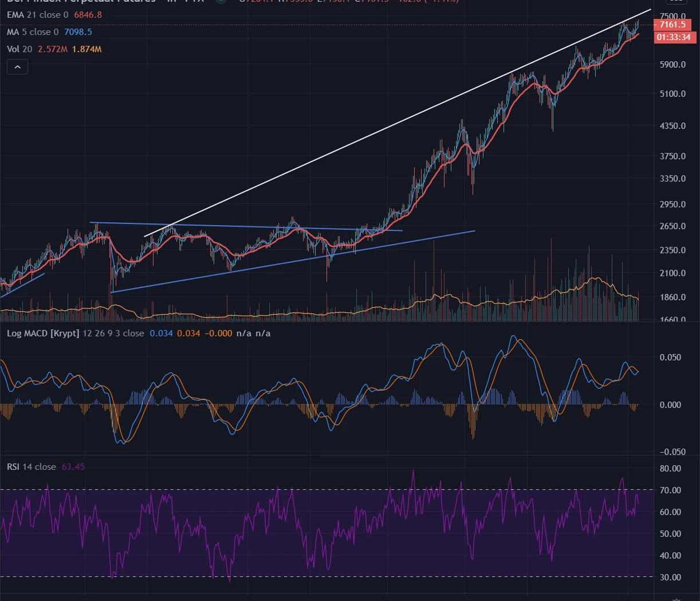The image size is (700, 601).
Task: Click the 30.00 oversold level on RSI axis
Action: tap(670, 577)
